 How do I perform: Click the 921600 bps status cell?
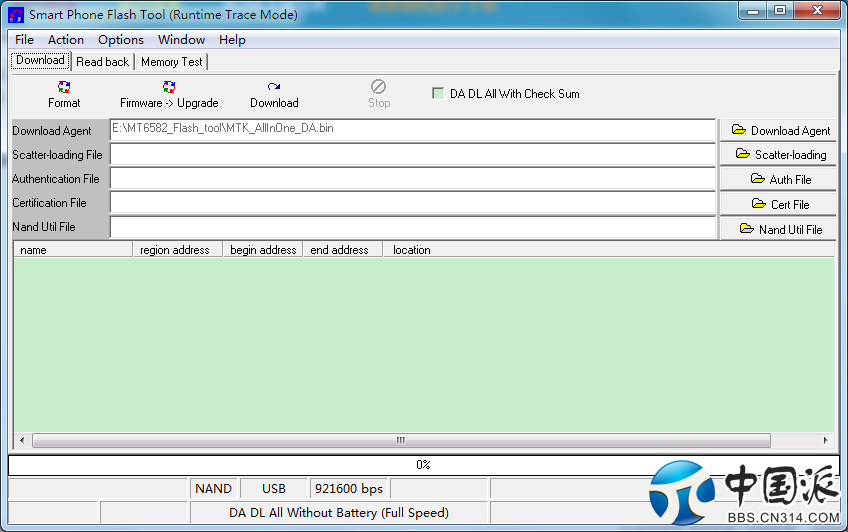coord(349,489)
